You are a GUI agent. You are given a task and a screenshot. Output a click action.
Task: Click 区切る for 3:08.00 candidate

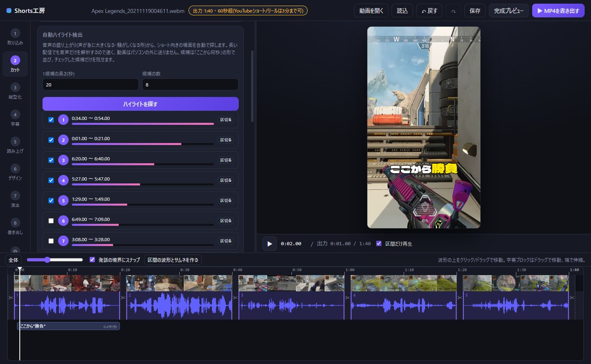(x=226, y=241)
